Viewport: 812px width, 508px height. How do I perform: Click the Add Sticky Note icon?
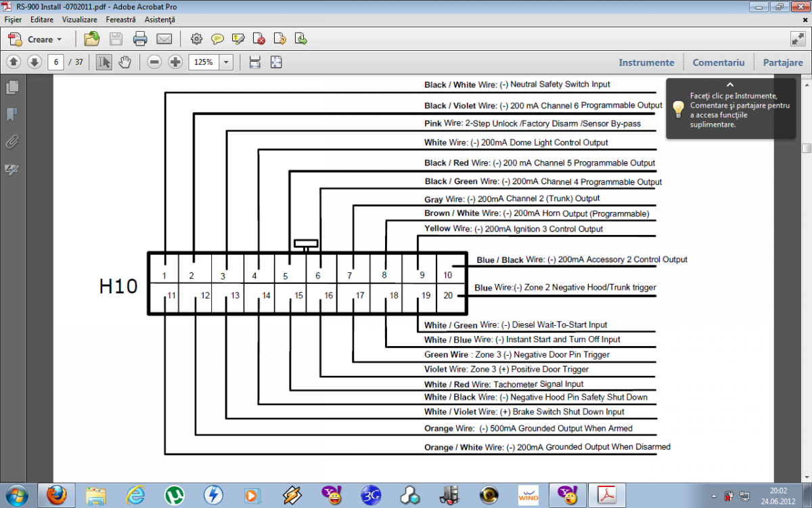tap(217, 39)
